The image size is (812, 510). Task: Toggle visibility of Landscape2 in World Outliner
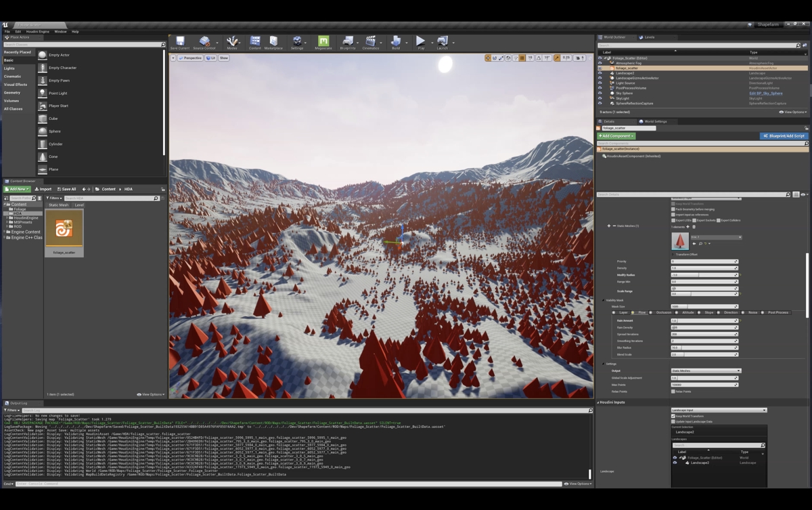pyautogui.click(x=600, y=73)
